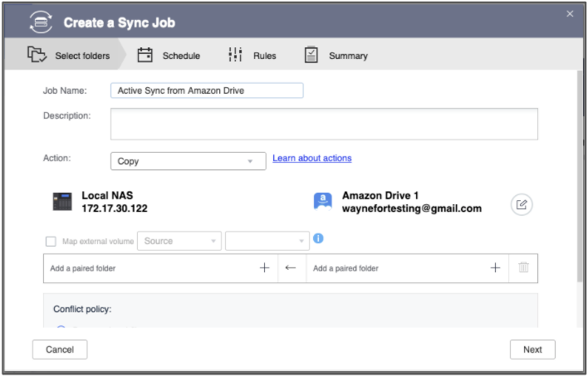Open the empty volume dropdown next to Source
The height and width of the screenshot is (377, 588).
coord(267,242)
